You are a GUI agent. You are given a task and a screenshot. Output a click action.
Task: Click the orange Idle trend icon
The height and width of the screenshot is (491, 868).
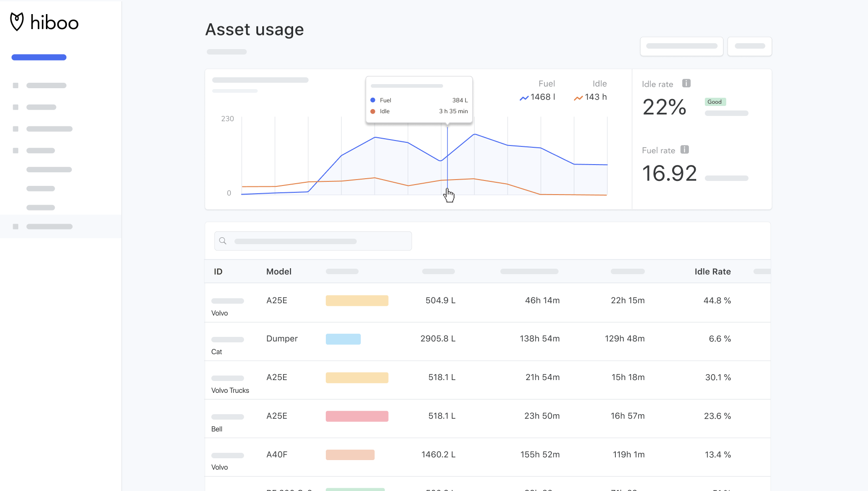578,98
